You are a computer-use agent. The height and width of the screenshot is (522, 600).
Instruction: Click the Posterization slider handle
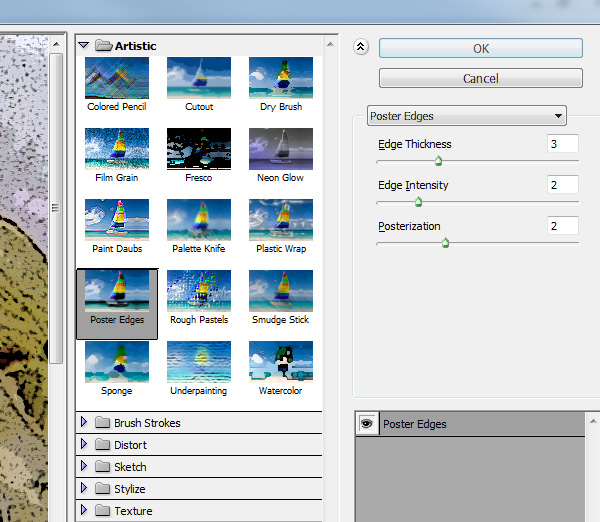[x=445, y=243]
